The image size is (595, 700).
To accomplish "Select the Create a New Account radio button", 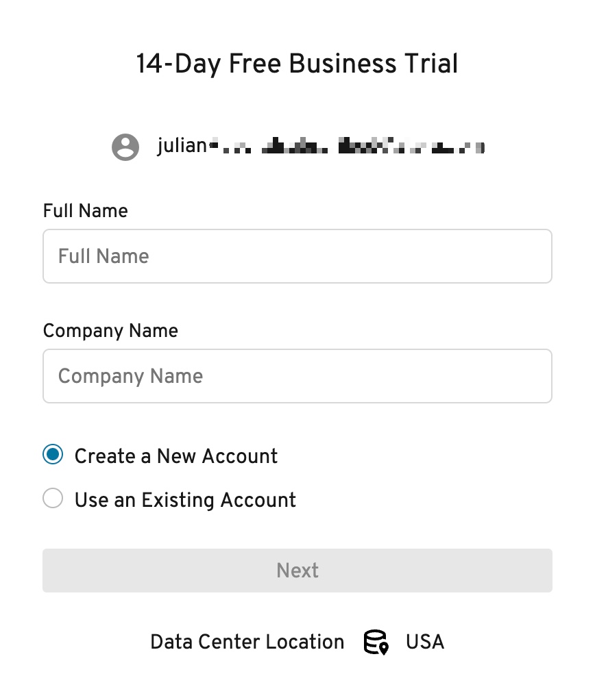I will pos(53,455).
